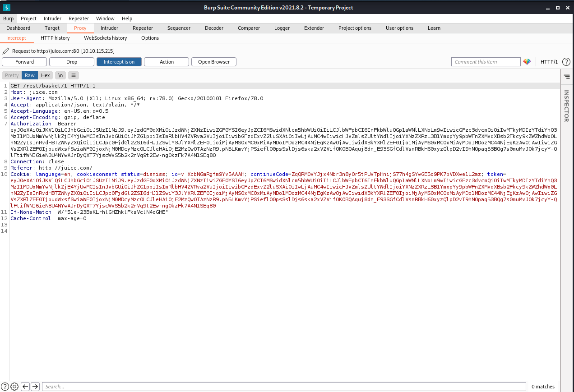
Task: Switch to Pretty view
Action: click(12, 75)
